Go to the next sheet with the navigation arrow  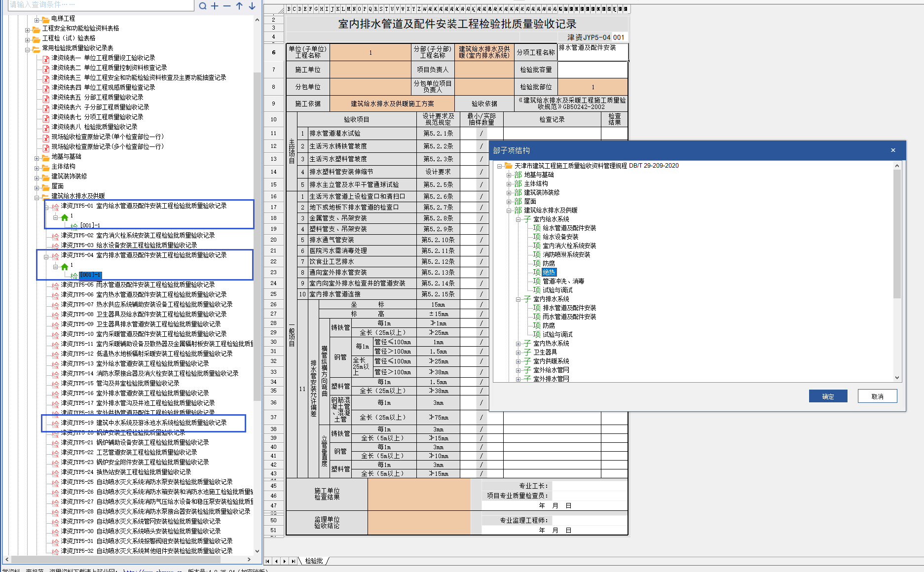coord(285,561)
